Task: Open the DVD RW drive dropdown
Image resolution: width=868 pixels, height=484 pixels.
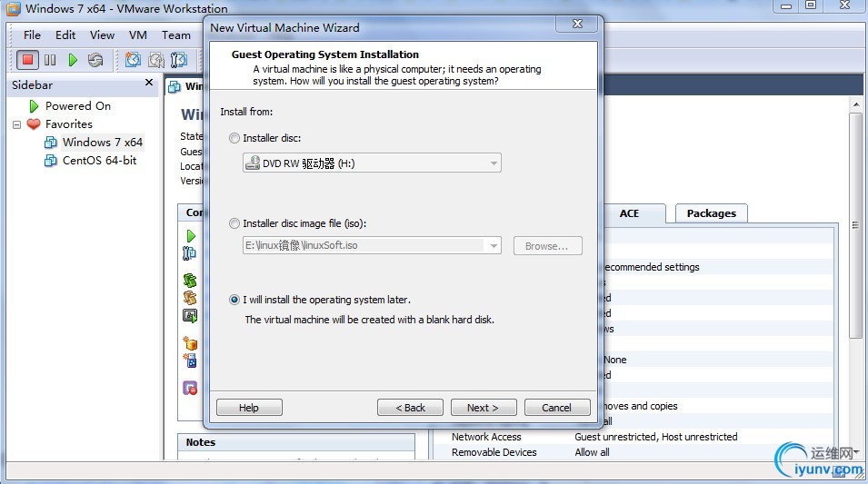Action: click(372, 163)
